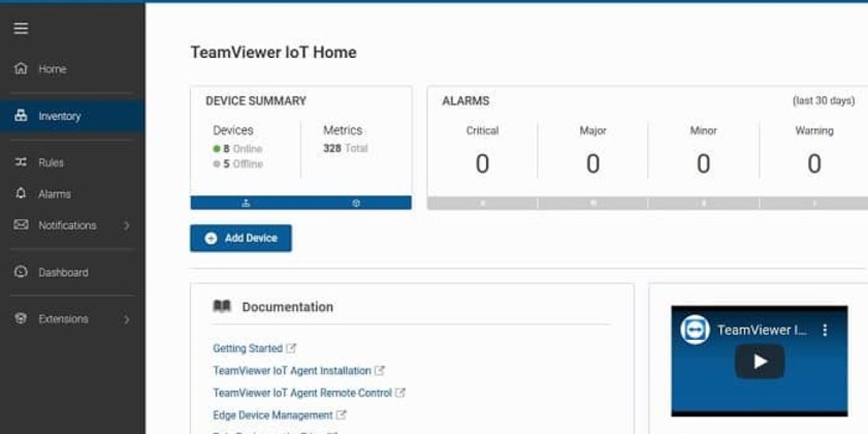The height and width of the screenshot is (434, 868).
Task: Click the Alarms bell icon
Action: [21, 194]
